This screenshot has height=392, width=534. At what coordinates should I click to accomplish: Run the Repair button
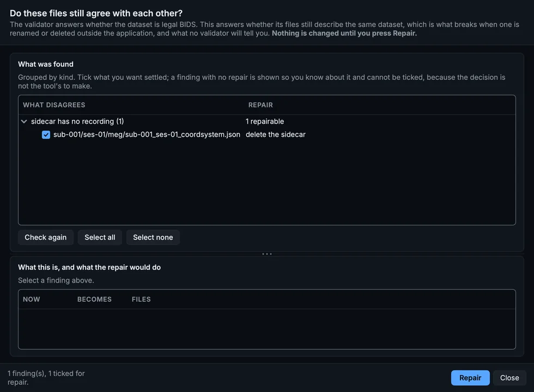point(470,378)
